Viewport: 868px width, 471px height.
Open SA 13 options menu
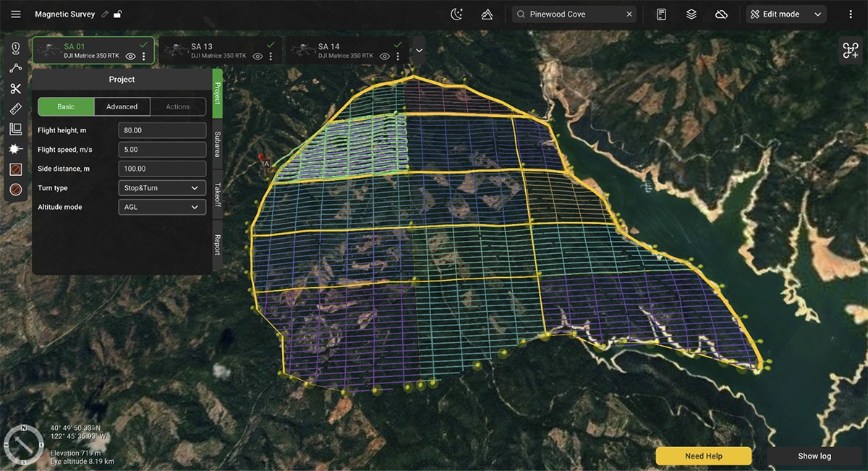coord(271,56)
